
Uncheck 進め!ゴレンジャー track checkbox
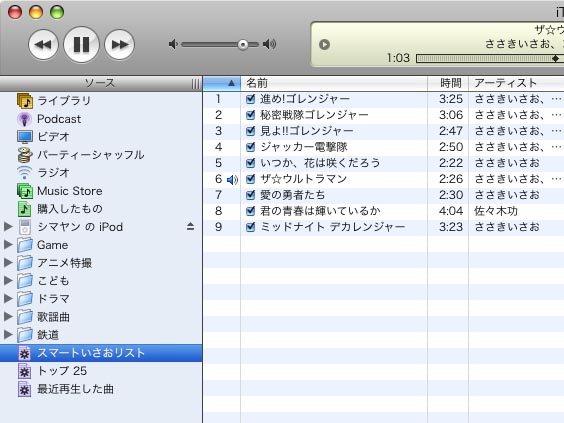(250, 99)
